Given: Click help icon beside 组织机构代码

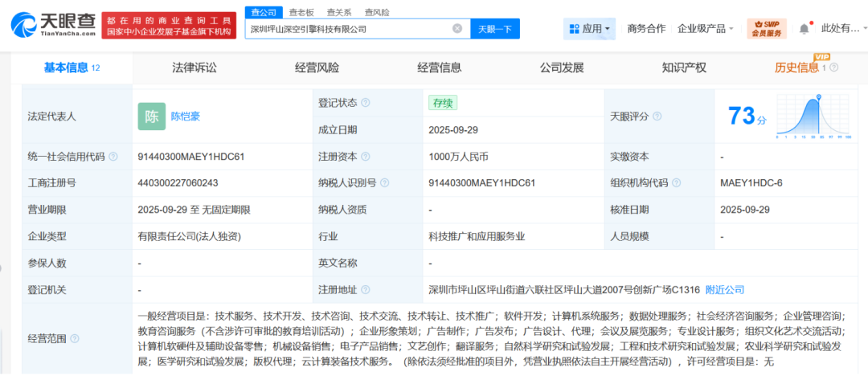Looking at the screenshot, I should coord(677,183).
